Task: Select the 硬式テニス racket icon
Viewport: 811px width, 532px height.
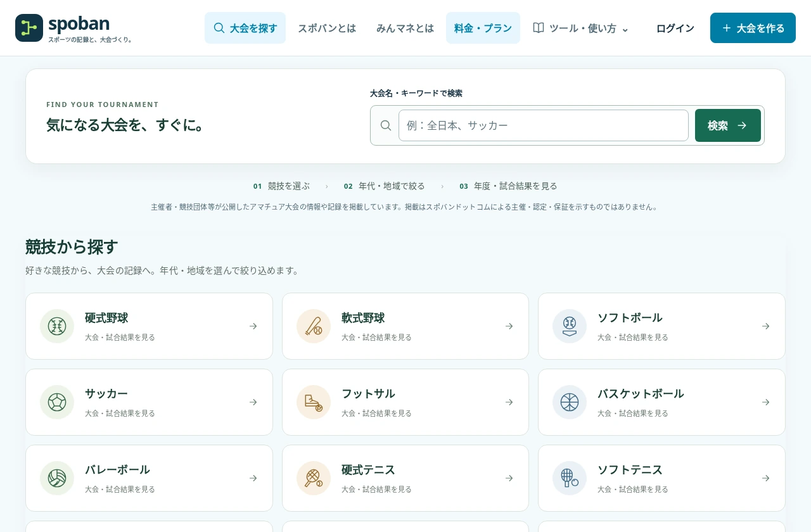Action: (x=314, y=478)
